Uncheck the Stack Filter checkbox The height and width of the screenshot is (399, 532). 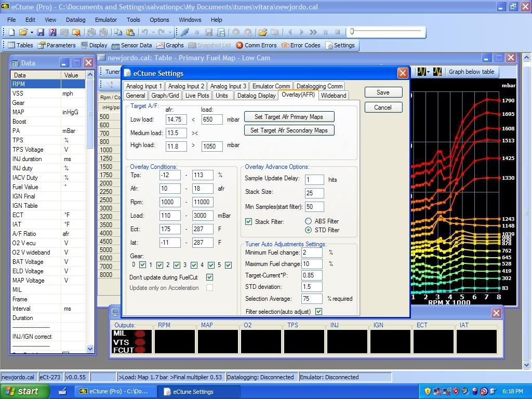click(x=249, y=221)
